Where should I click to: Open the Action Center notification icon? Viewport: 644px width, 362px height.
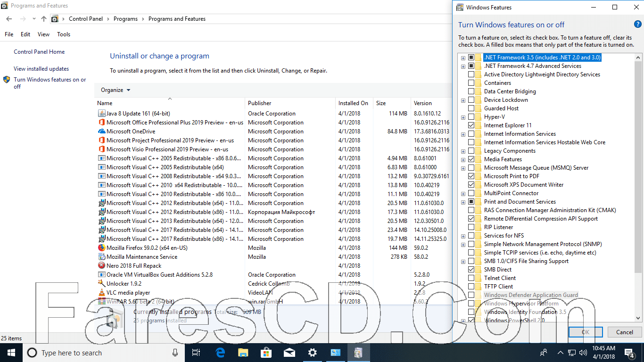pyautogui.click(x=630, y=353)
